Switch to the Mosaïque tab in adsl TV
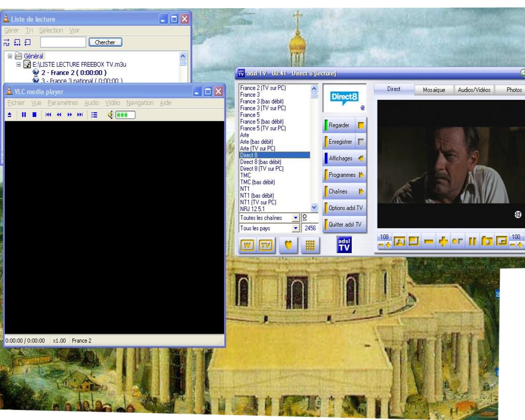Viewport: 525px width, 420px height. tap(434, 90)
